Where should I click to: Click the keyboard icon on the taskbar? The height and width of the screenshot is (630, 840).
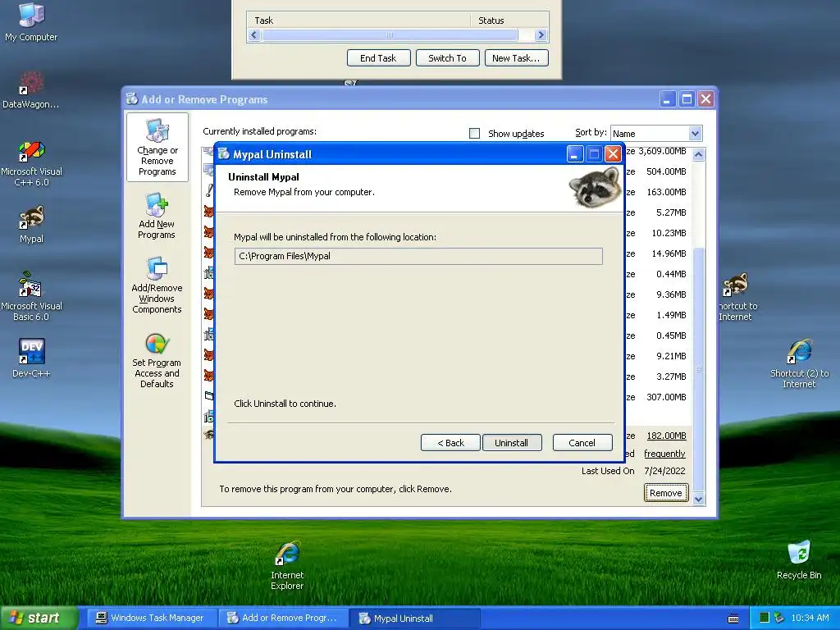(x=733, y=619)
